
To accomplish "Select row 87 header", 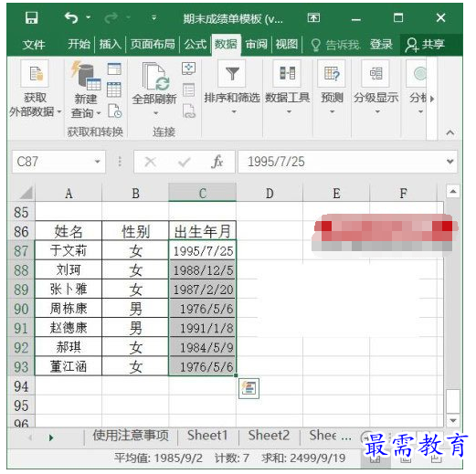I will tap(21, 250).
